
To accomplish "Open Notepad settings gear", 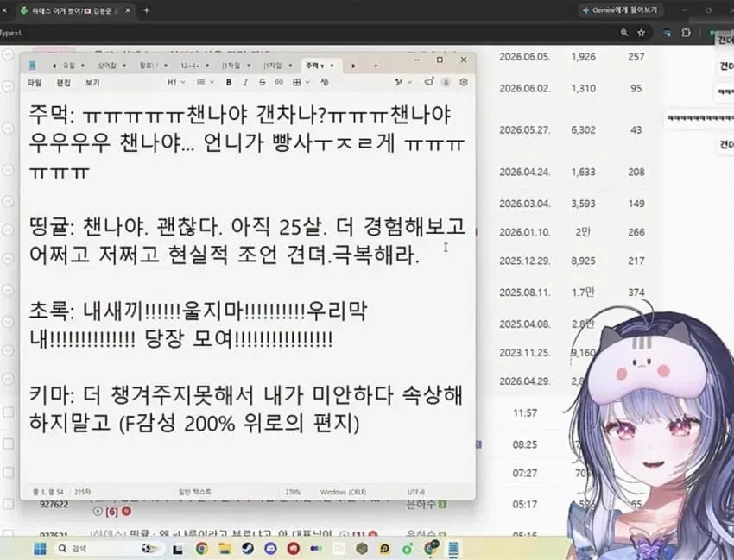I will tap(464, 82).
